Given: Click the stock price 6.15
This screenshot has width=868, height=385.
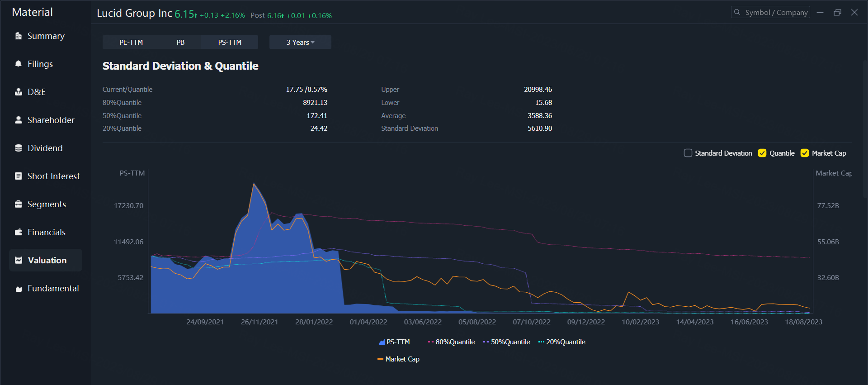Looking at the screenshot, I should click(184, 14).
